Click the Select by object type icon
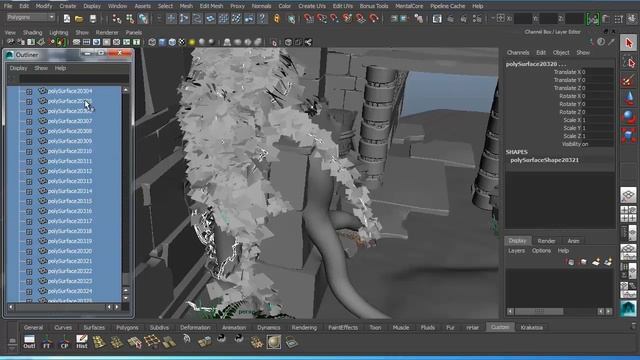Screen dimensions: 640x360 [130, 18]
